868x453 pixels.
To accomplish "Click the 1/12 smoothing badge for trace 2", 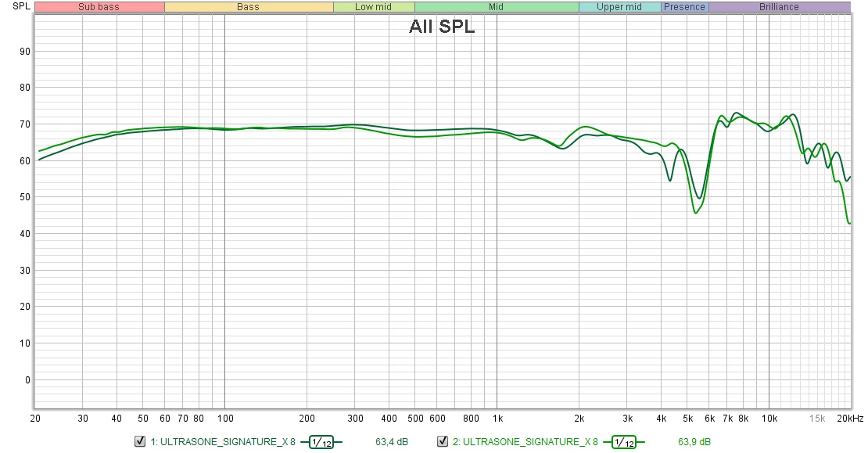I will click(x=623, y=442).
